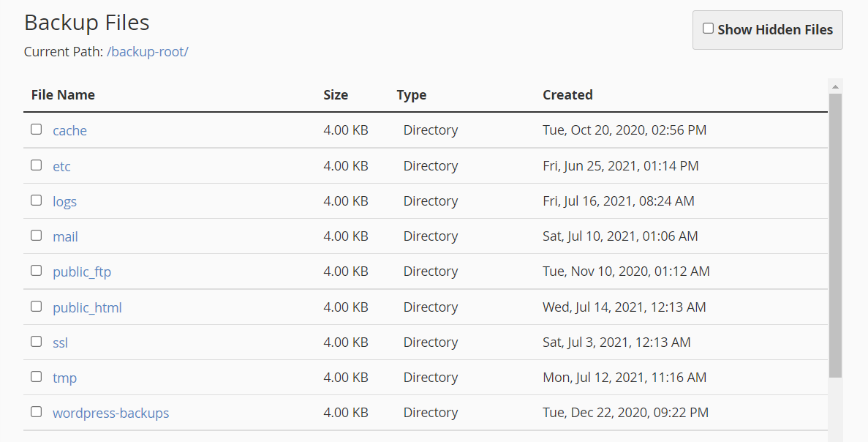Viewport: 868px width, 442px height.
Task: Mark the mail directory checkbox
Action: [36, 236]
